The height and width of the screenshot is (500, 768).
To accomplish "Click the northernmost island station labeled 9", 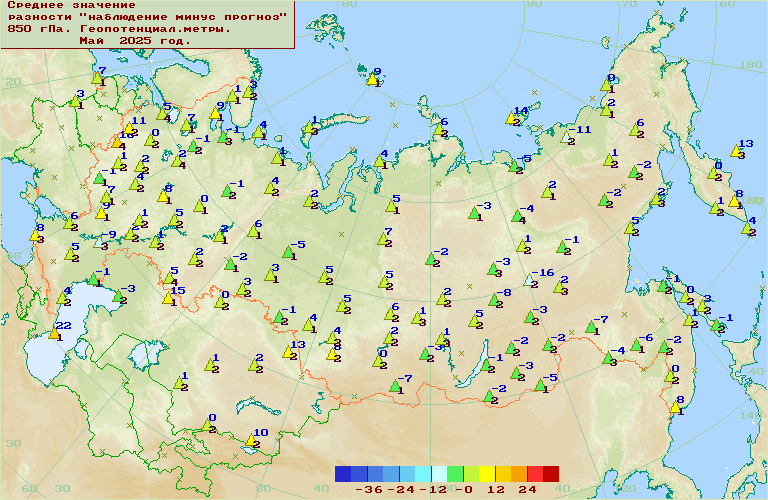I will [371, 78].
